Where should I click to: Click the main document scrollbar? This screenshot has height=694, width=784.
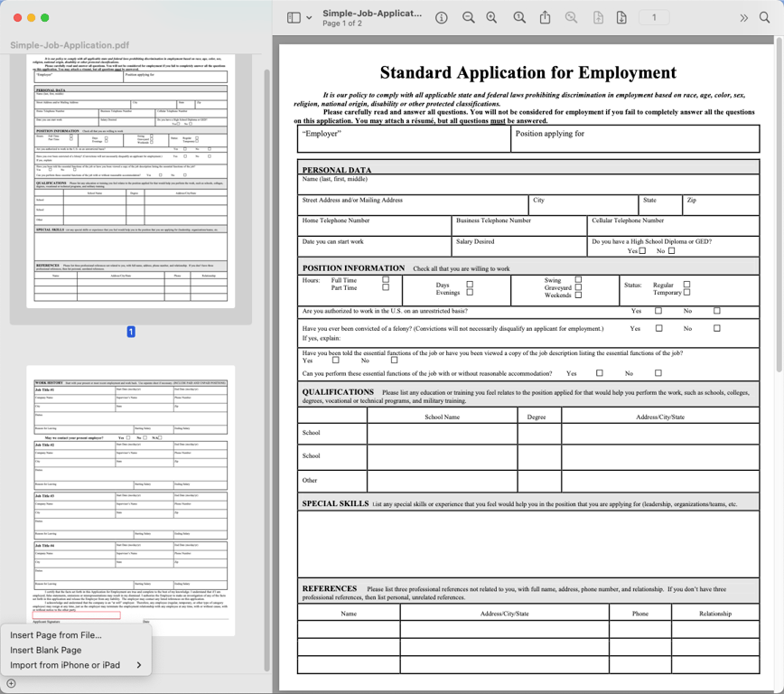(x=779, y=205)
